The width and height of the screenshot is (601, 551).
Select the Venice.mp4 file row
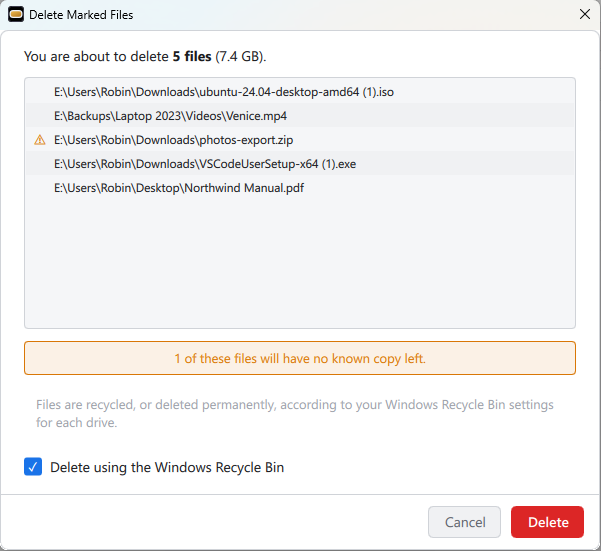click(x=300, y=116)
